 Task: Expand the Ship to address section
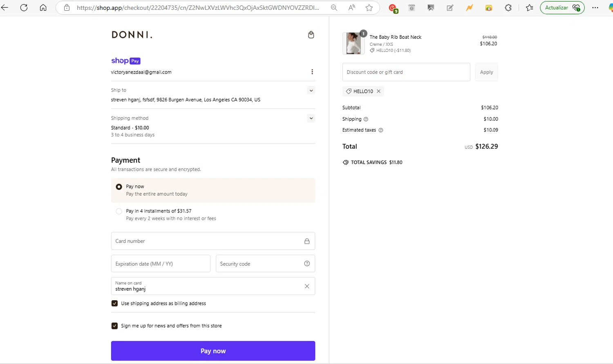coord(311,91)
